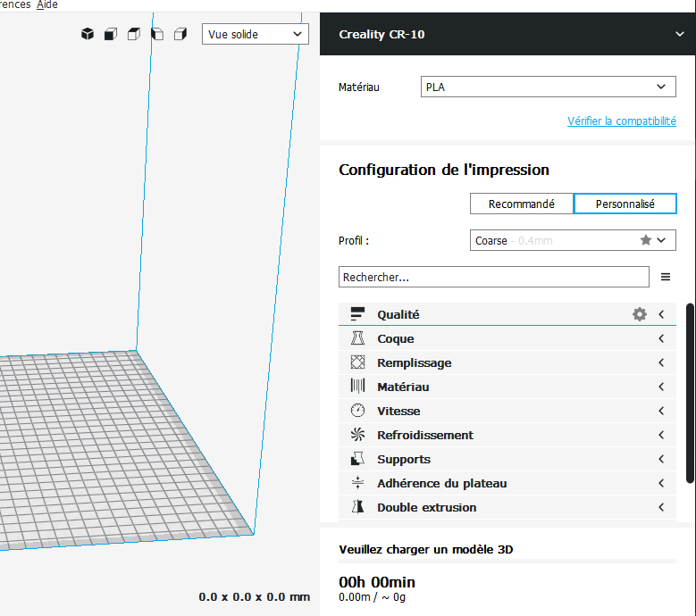Select the Double extrusion label
This screenshot has width=696, height=616.
426,507
